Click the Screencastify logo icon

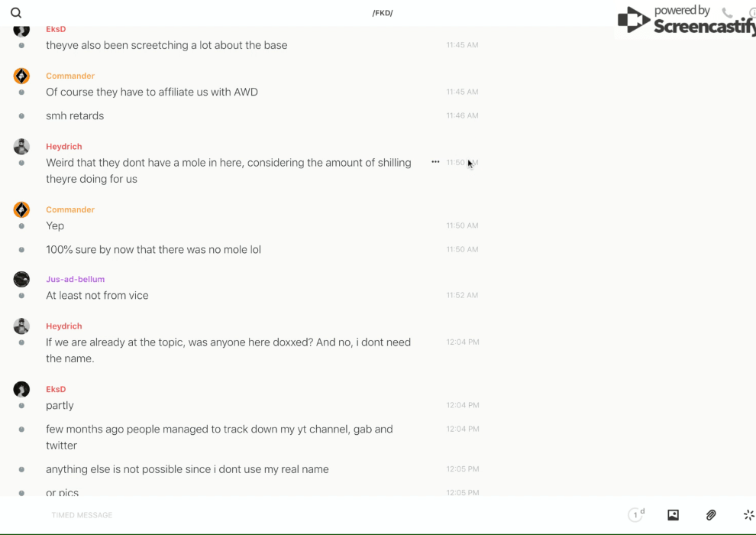point(633,21)
